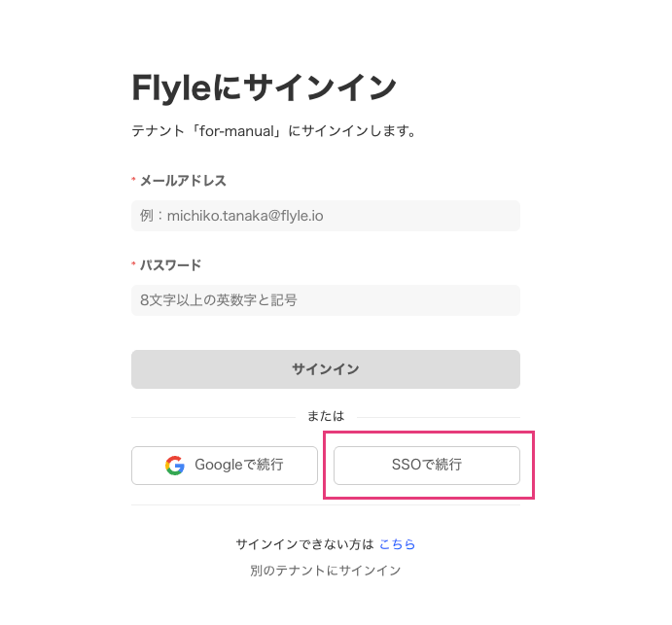The height and width of the screenshot is (625, 672).
Task: Click the horizontal line left of または
Action: click(x=212, y=417)
